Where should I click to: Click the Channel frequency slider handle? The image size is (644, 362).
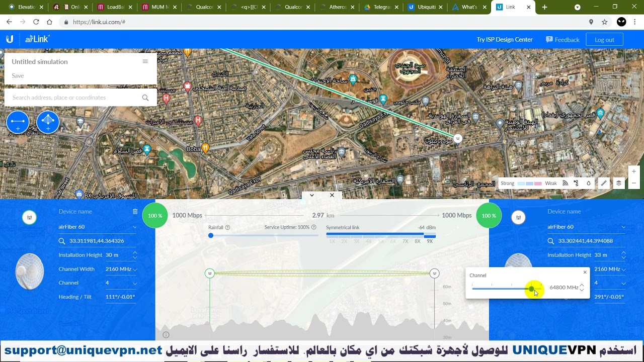[532, 289]
